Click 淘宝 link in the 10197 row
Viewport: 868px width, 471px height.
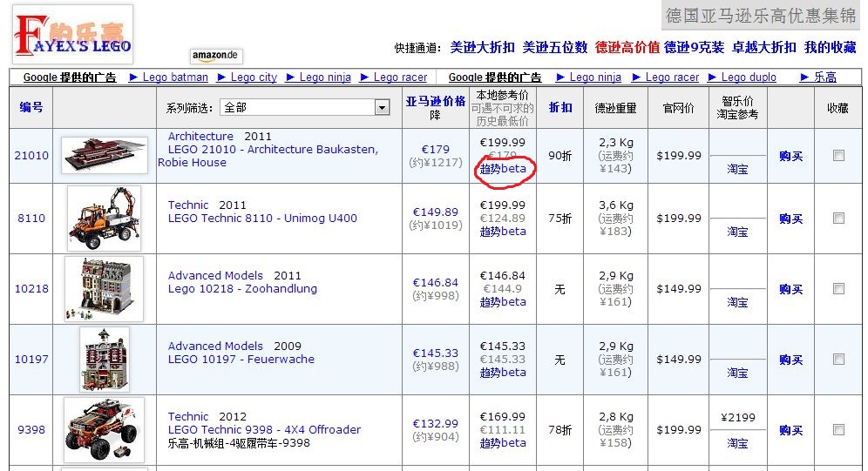pos(737,373)
